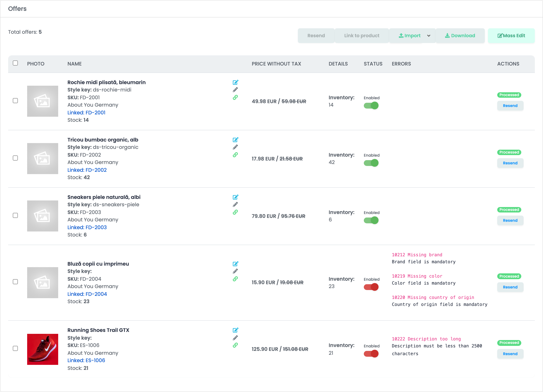Resend the Rochie midi plisată offer

coord(510,105)
